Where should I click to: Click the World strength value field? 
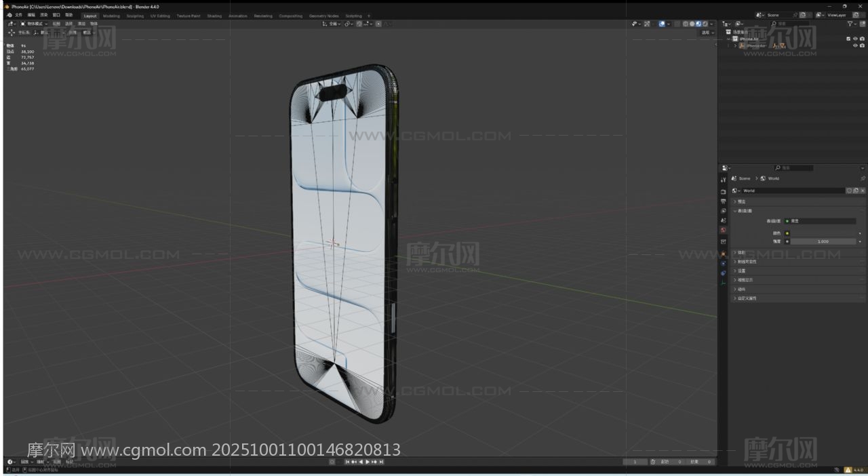pyautogui.click(x=823, y=241)
